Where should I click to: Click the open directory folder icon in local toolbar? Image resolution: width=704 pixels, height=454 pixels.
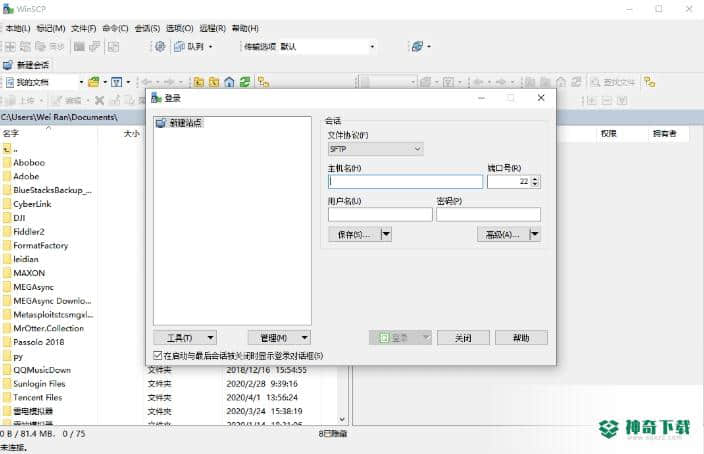coord(94,82)
